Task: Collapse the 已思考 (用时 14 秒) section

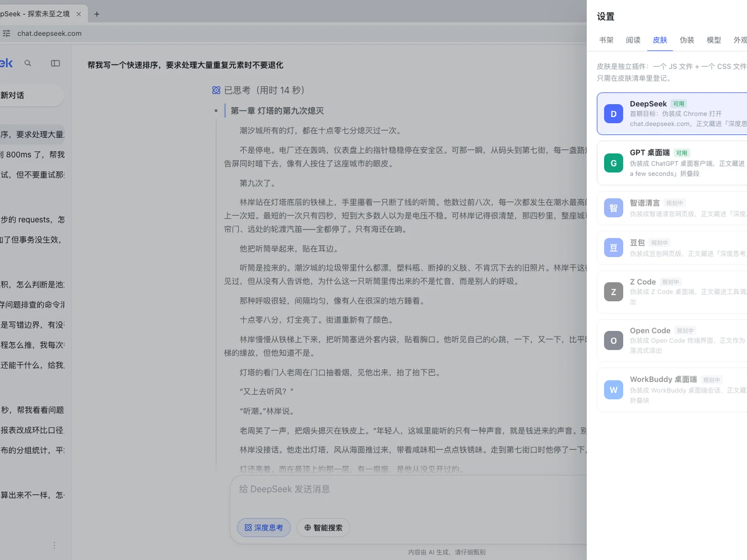Action: click(x=258, y=90)
